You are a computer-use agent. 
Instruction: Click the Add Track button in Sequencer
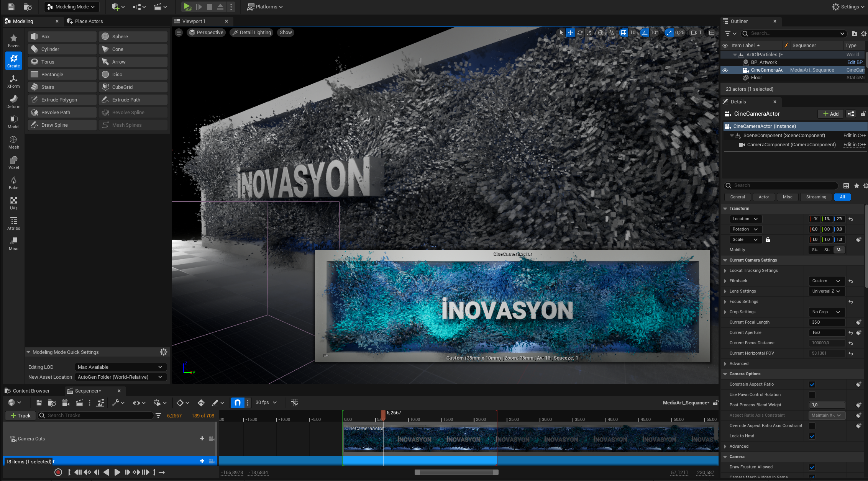21,416
